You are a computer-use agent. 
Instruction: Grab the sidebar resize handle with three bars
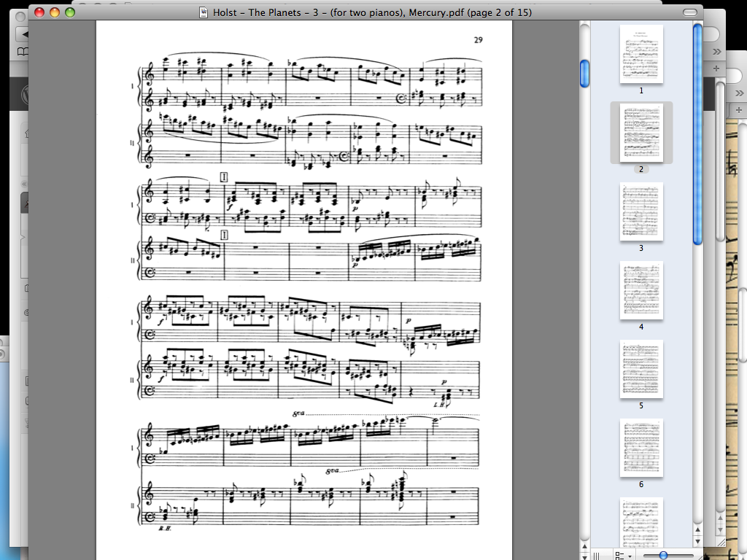click(x=595, y=556)
